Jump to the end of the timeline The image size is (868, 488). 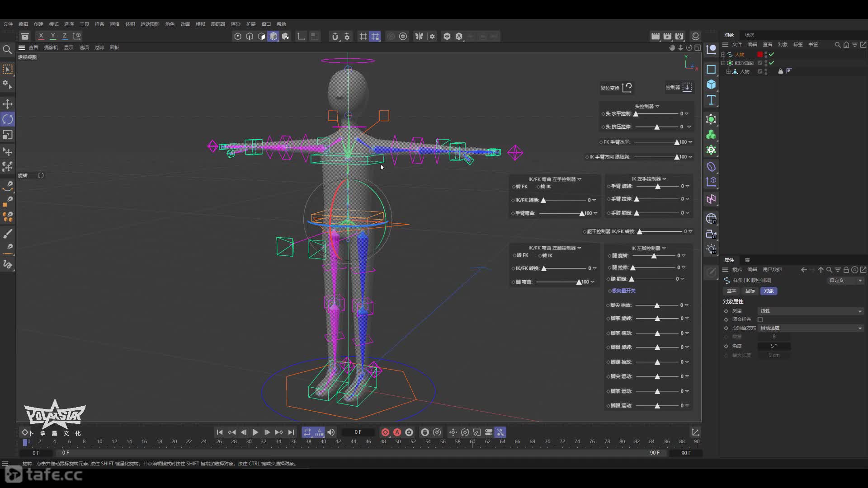tap(291, 432)
